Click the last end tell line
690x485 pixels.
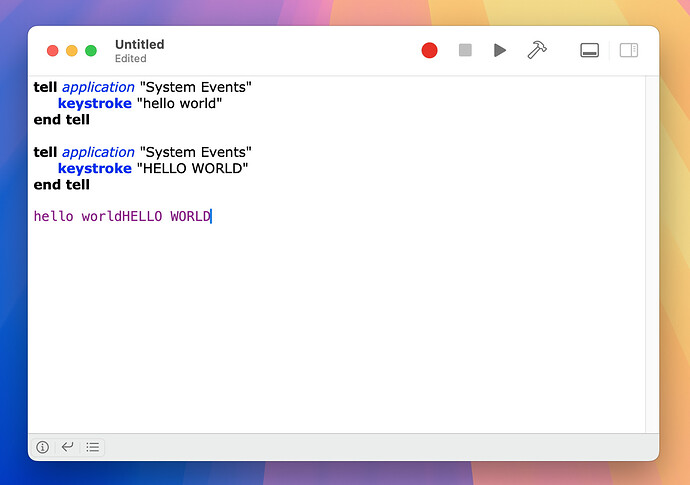pyautogui.click(x=62, y=185)
